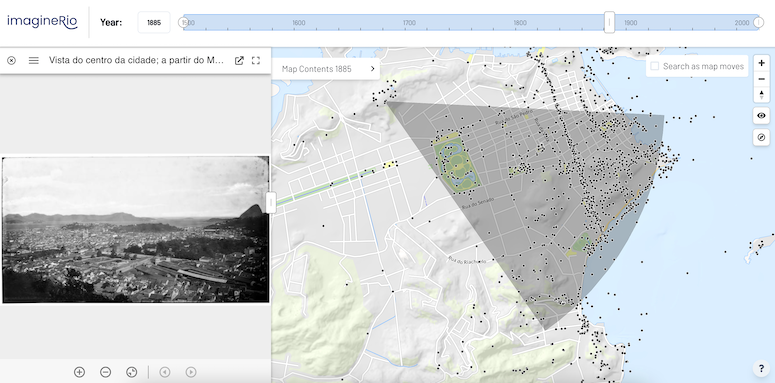
Task: Zoom out on the map
Action: point(762,79)
